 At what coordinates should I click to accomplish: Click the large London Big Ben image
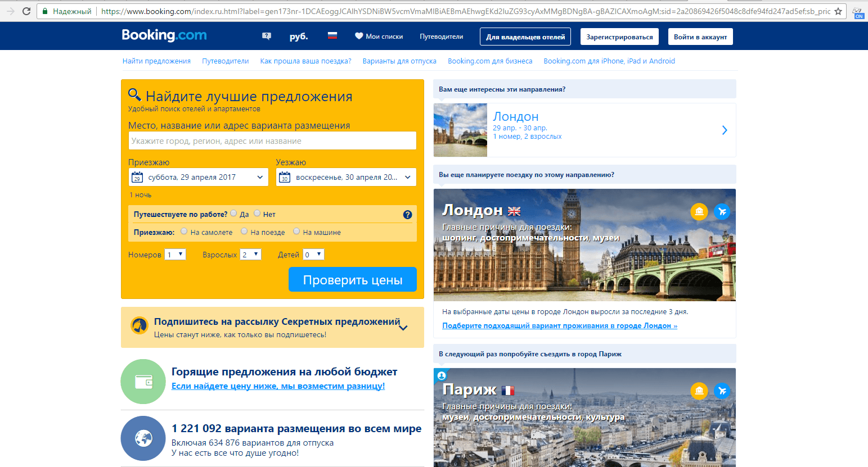pos(584,245)
